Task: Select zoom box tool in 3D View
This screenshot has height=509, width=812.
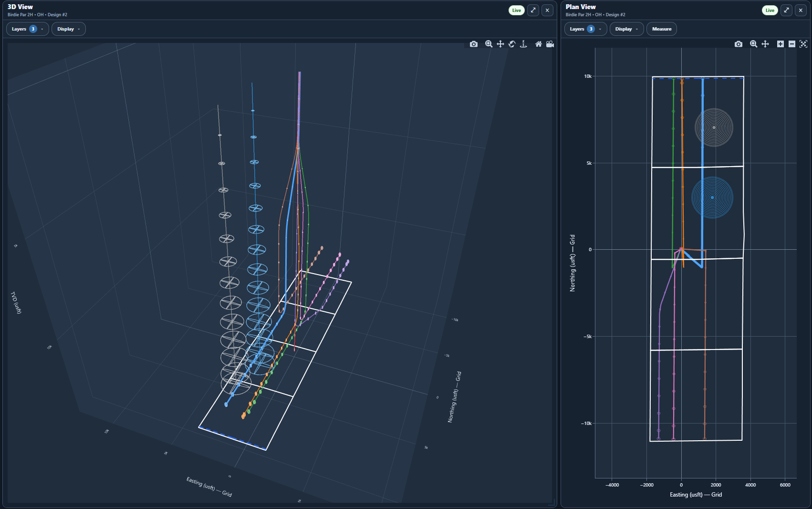Action: click(x=489, y=44)
